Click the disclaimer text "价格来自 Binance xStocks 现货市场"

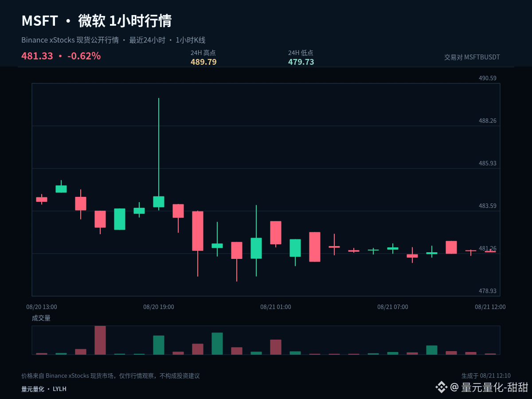69,376
